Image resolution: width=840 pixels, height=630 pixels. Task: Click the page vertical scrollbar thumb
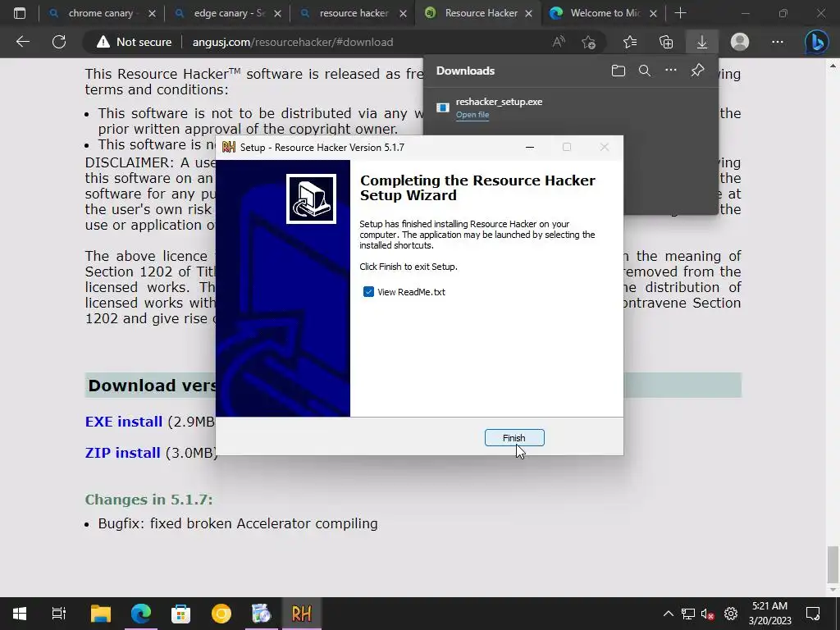point(833,564)
